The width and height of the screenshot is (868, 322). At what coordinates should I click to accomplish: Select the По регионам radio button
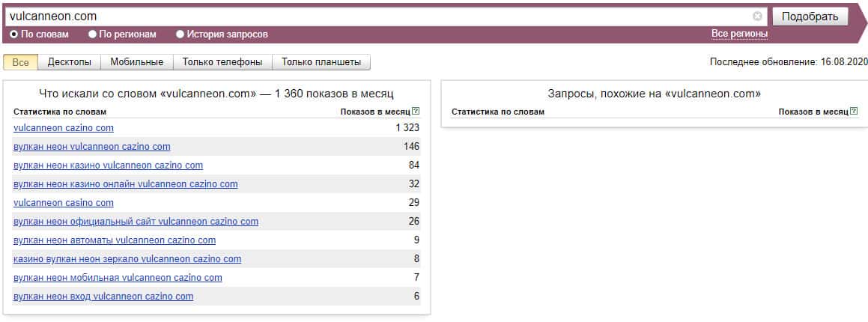(92, 34)
